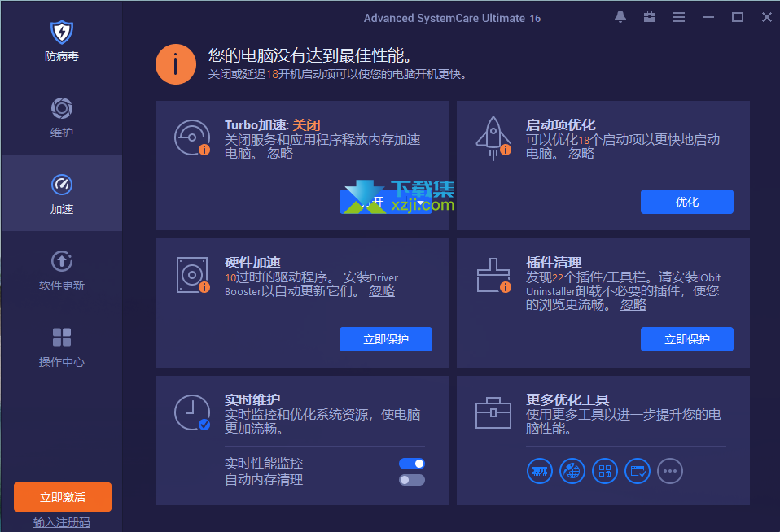Click the orange warning info icon
Image resolution: width=780 pixels, height=532 pixels.
[x=176, y=64]
